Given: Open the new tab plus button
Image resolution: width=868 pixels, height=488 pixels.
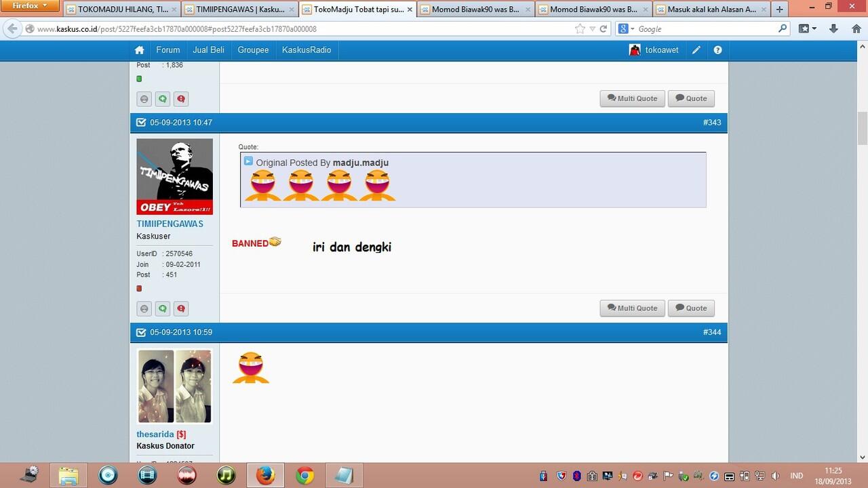Looking at the screenshot, I should tap(780, 9).
